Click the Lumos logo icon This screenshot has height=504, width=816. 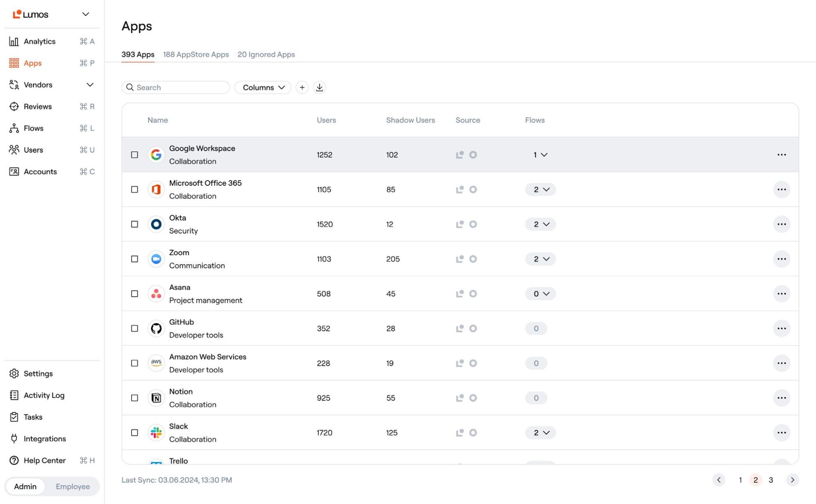click(x=18, y=14)
